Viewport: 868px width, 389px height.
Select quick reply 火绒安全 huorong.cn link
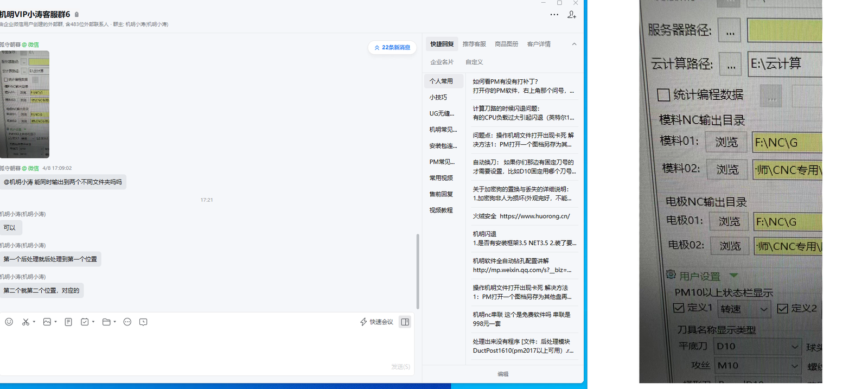coord(523,216)
